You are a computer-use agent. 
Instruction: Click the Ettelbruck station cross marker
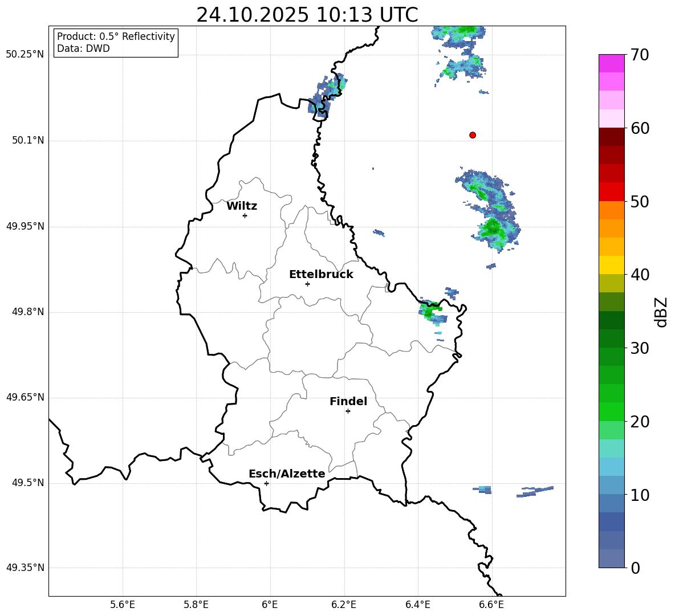coord(307,284)
